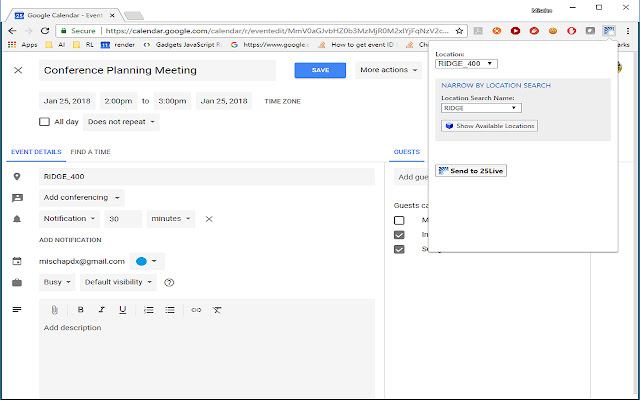Change the 2:00pm start time
The image size is (640, 400).
point(118,101)
